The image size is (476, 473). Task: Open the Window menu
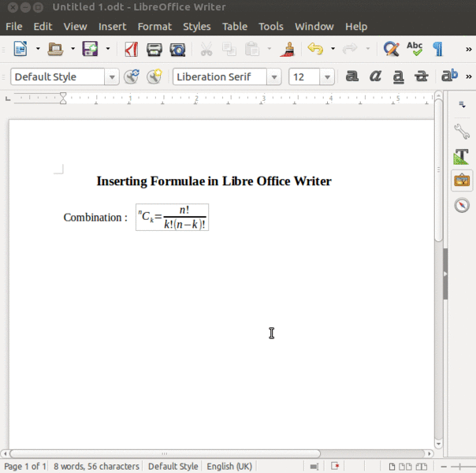[314, 27]
